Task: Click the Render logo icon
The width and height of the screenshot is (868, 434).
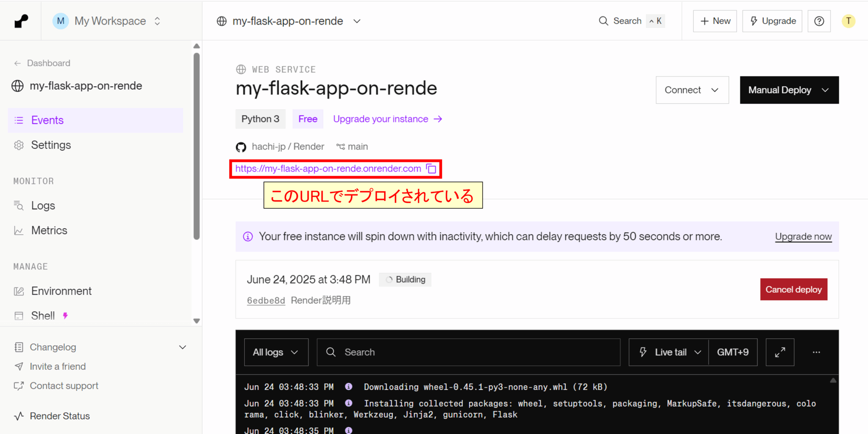Action: (21, 21)
